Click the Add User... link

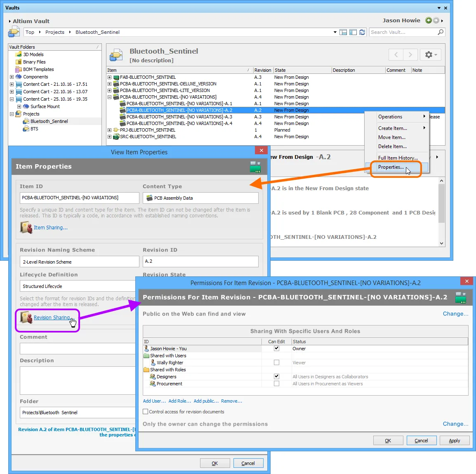pos(154,401)
